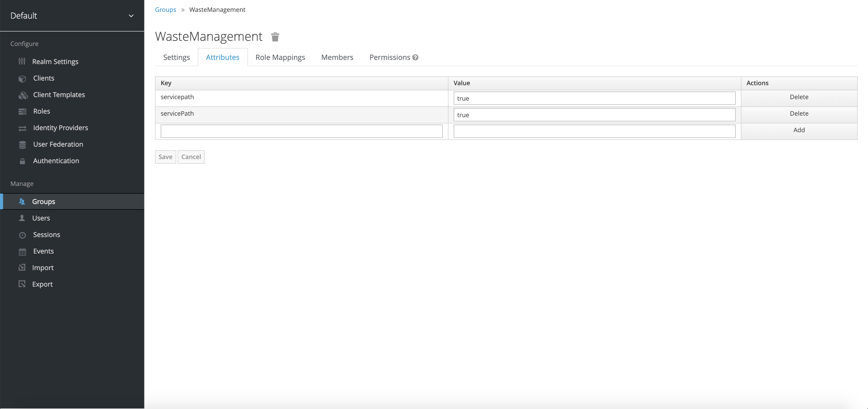This screenshot has height=409, width=868.
Task: Click the Identity Providers arrows icon
Action: (22, 128)
